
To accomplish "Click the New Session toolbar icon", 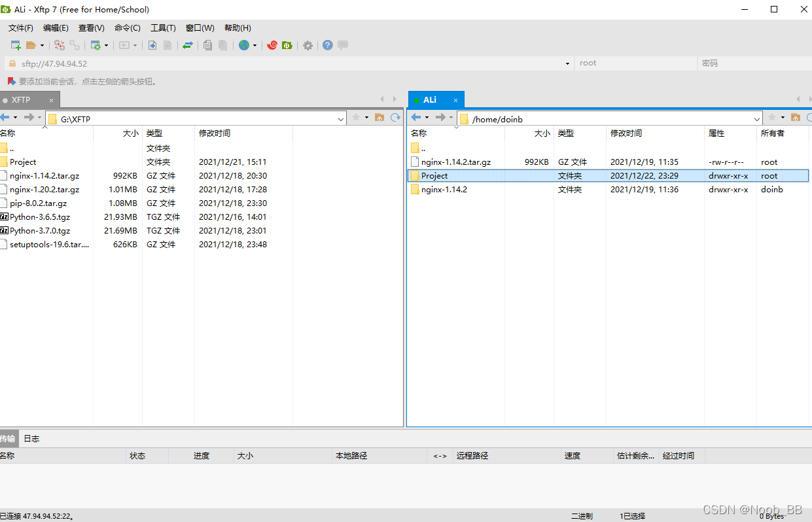I will click(16, 45).
